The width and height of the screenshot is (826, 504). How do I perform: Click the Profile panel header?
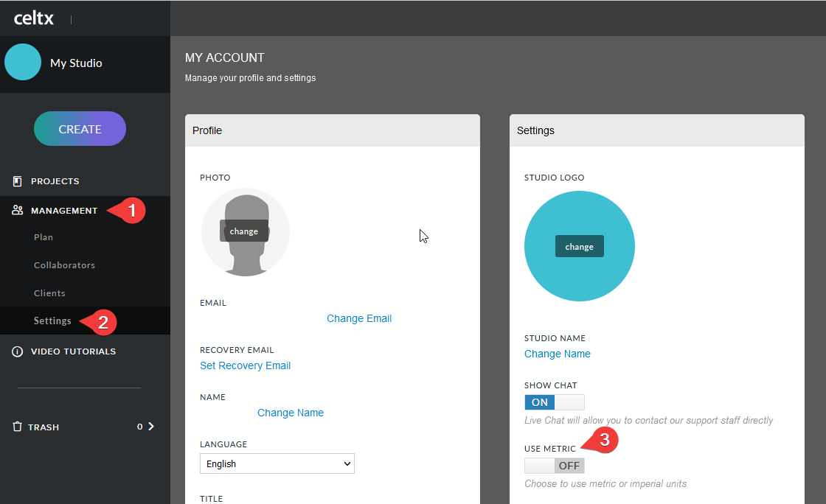click(x=333, y=130)
